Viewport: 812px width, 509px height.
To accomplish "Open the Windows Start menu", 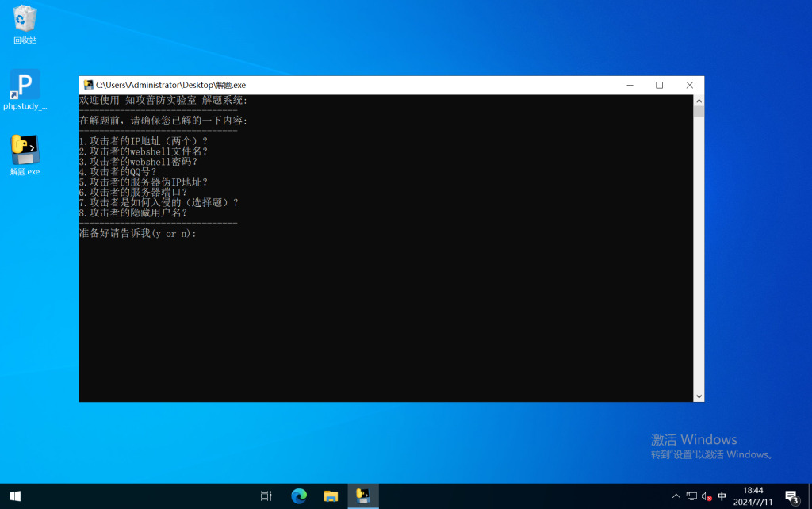I will [x=14, y=496].
